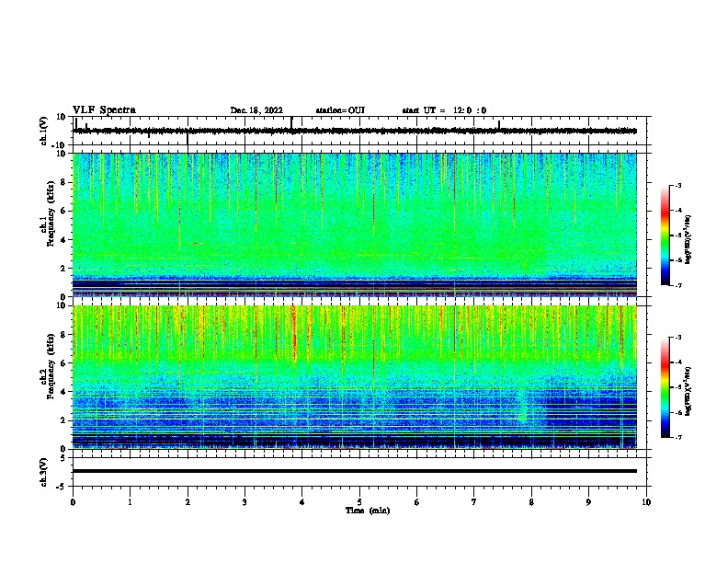Click time axis tick label "5"
This screenshot has width=728, height=563.
pos(359,502)
